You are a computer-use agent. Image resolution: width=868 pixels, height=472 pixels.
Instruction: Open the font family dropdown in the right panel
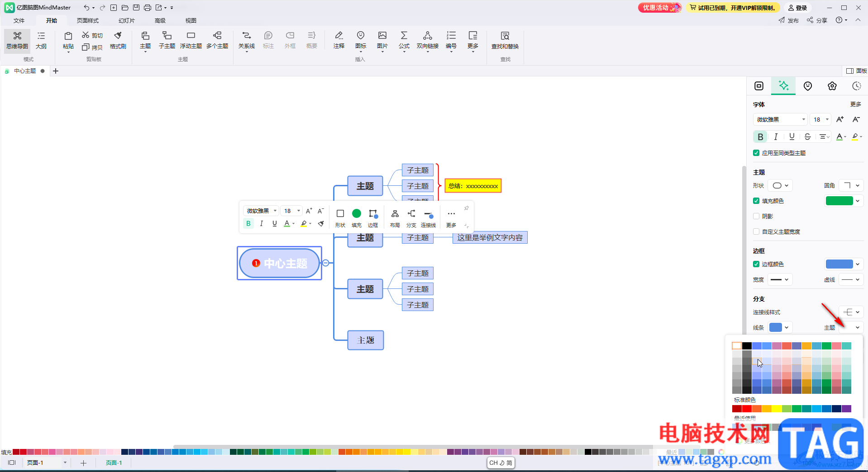point(780,119)
